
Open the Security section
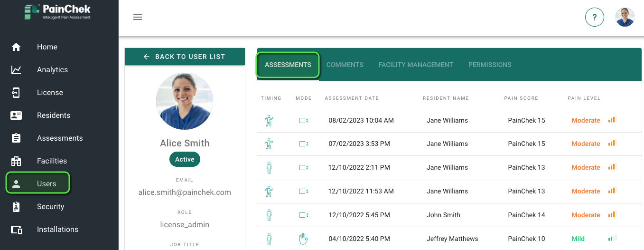point(50,207)
